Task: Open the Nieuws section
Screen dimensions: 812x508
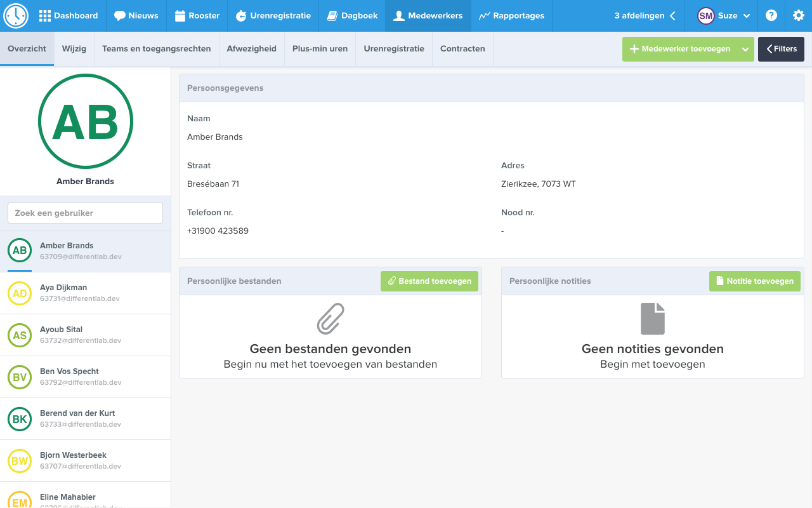Action: [136, 16]
